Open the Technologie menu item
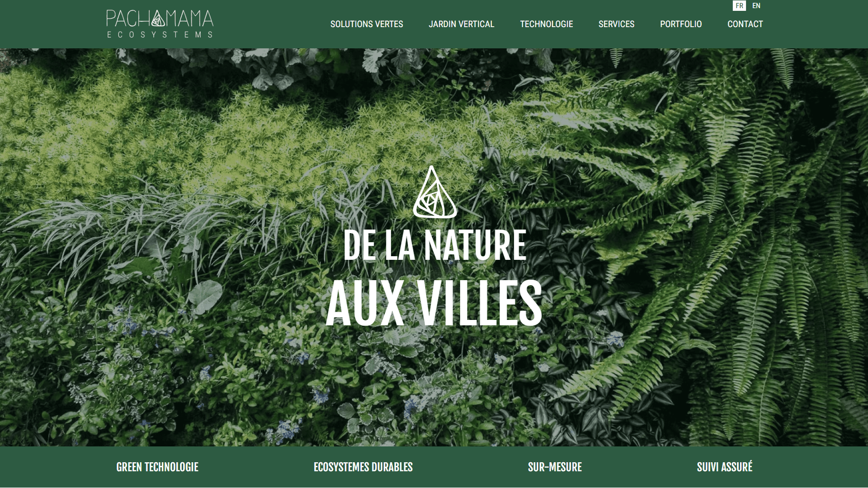868x488 pixels. pos(546,24)
